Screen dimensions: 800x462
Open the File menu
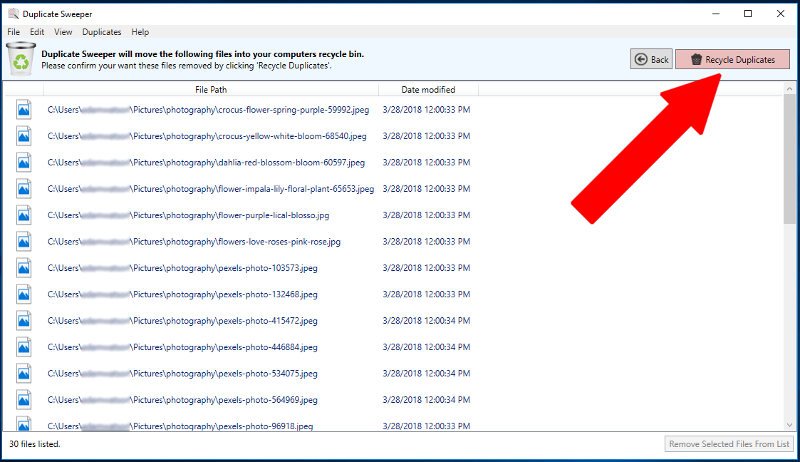coord(14,32)
